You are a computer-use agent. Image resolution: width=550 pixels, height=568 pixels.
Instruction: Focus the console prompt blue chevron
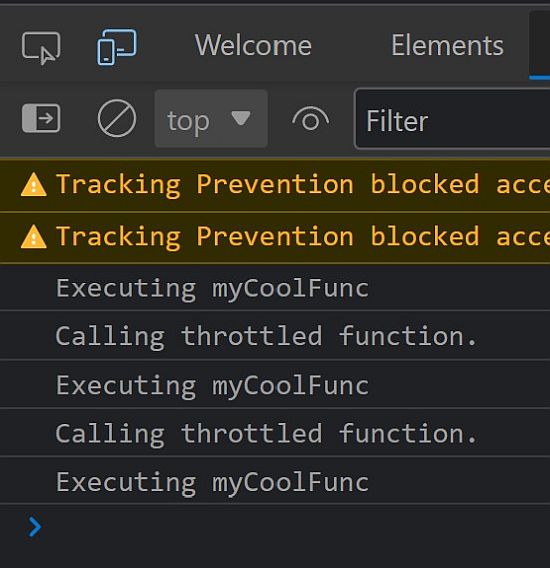(35, 527)
